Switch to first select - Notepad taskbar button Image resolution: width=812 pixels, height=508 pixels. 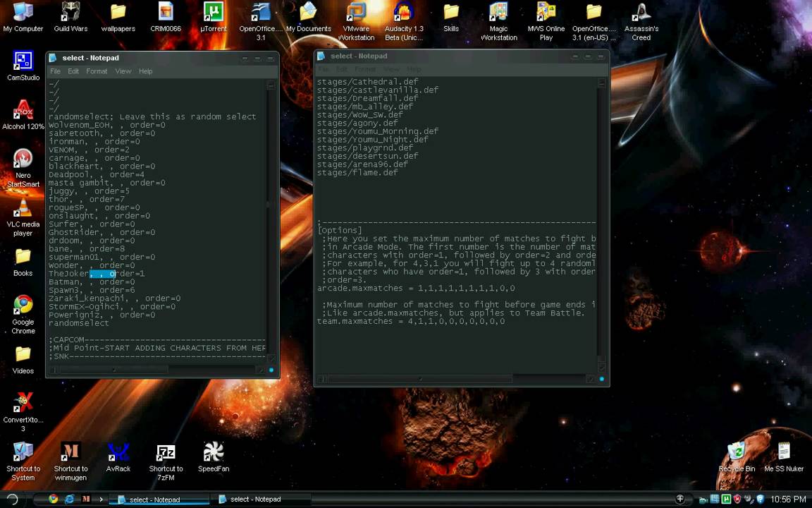click(159, 500)
